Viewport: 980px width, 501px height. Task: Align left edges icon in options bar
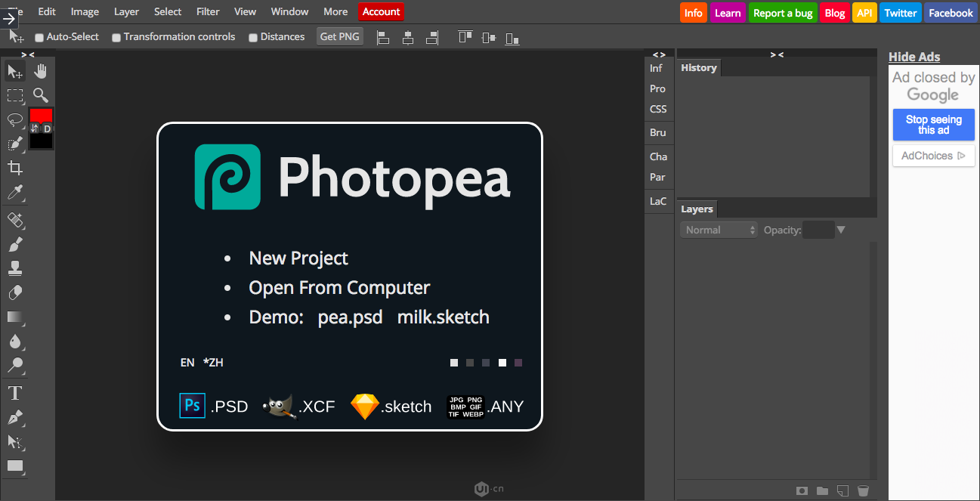[383, 37]
